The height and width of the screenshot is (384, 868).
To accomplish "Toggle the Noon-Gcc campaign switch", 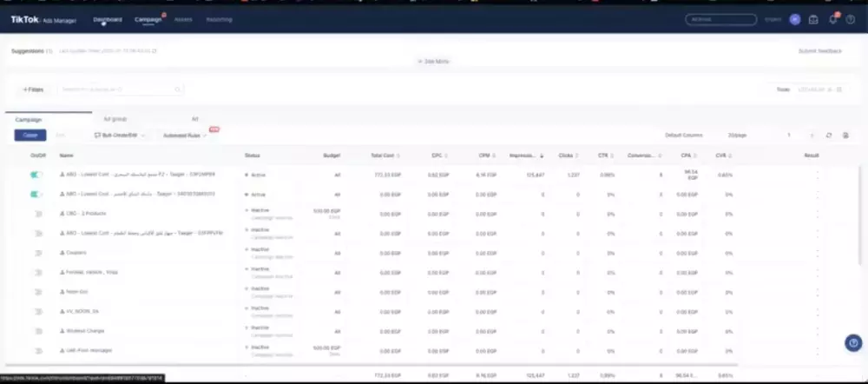I will [37, 292].
